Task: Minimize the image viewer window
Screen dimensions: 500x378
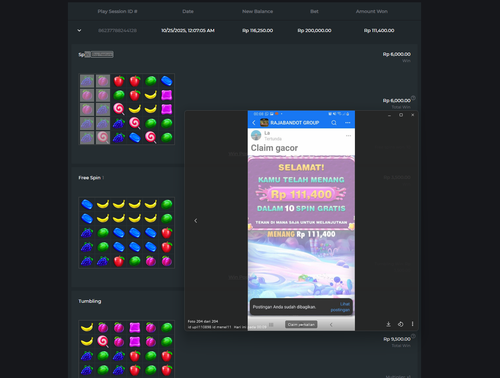Action: point(389,115)
